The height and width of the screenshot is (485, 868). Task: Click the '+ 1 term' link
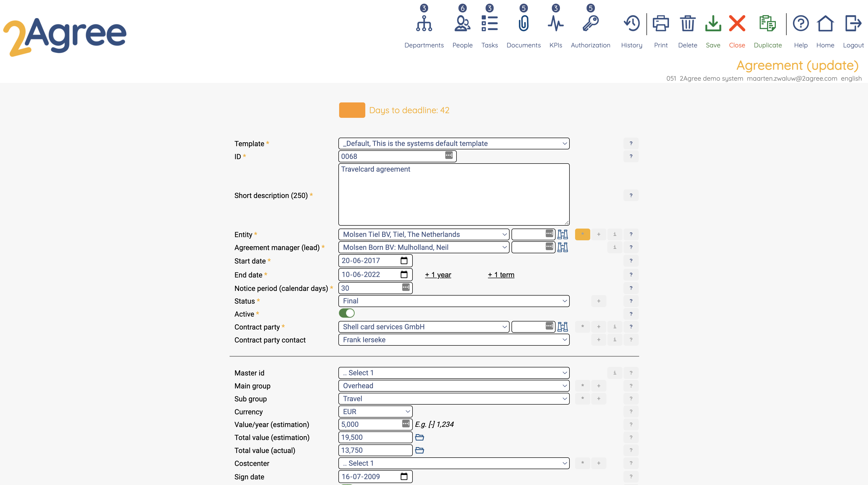(501, 275)
